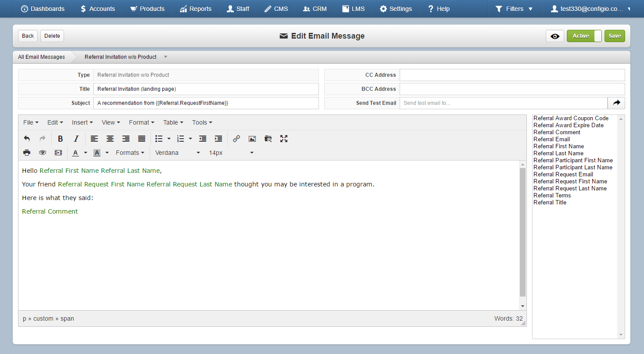Open the Table menu

173,122
